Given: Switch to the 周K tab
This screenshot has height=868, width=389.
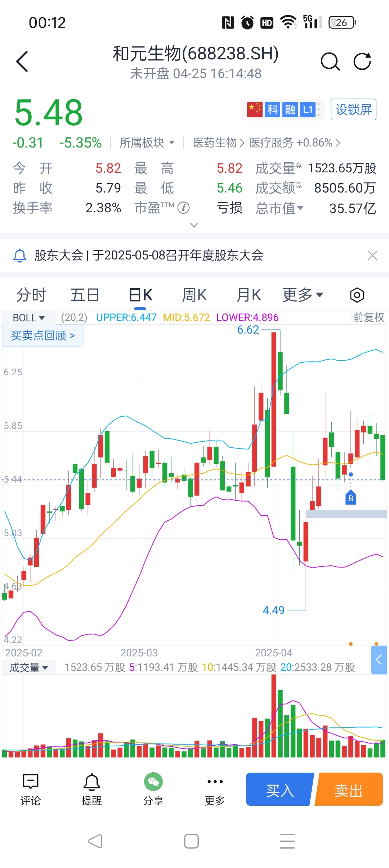Looking at the screenshot, I should point(194,295).
